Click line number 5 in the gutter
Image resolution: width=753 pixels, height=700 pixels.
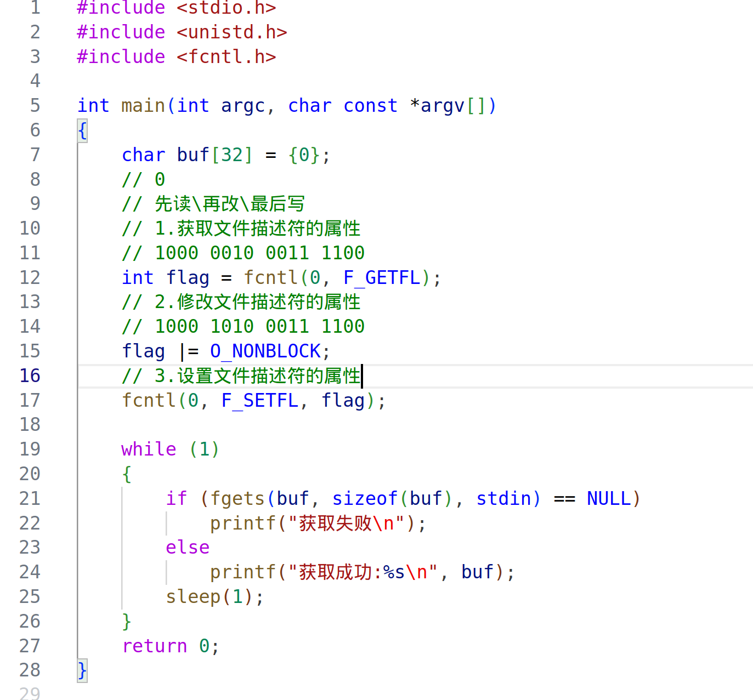[35, 105]
